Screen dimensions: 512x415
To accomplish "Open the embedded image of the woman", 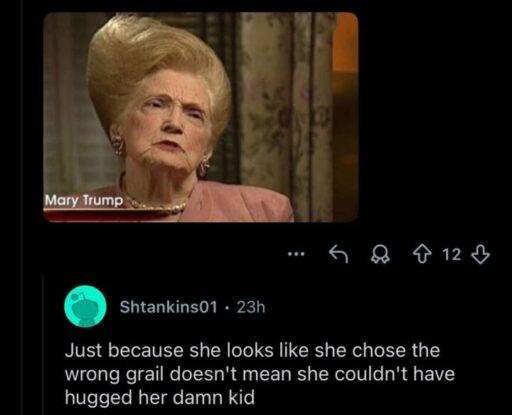I will [x=201, y=117].
